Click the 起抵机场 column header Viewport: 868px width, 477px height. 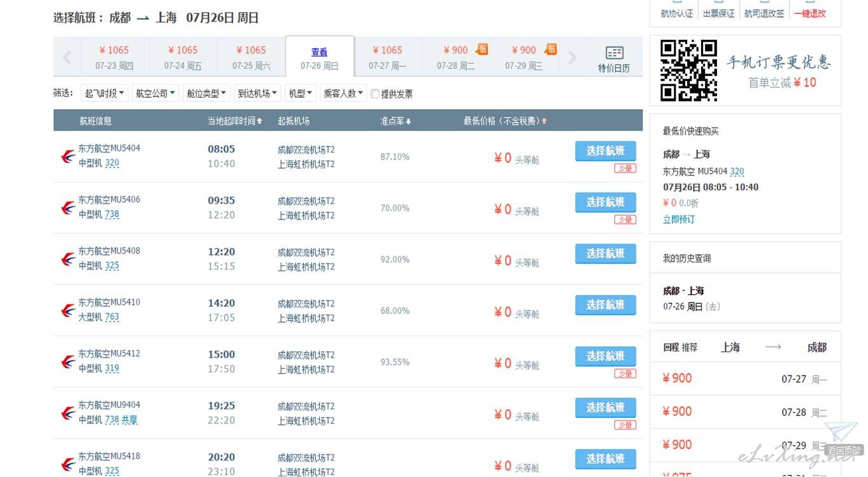tap(293, 121)
